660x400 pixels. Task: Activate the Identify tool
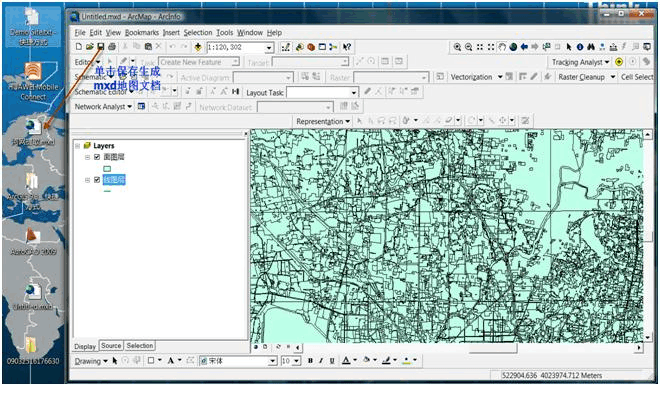(x=580, y=47)
